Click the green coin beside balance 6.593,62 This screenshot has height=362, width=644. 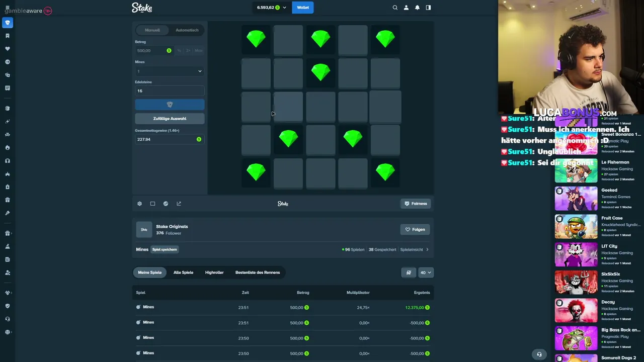click(x=277, y=8)
